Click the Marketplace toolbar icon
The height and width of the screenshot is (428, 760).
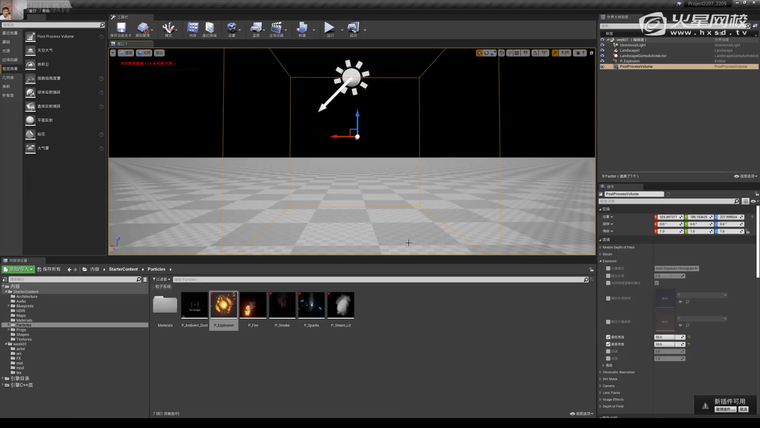click(x=211, y=29)
